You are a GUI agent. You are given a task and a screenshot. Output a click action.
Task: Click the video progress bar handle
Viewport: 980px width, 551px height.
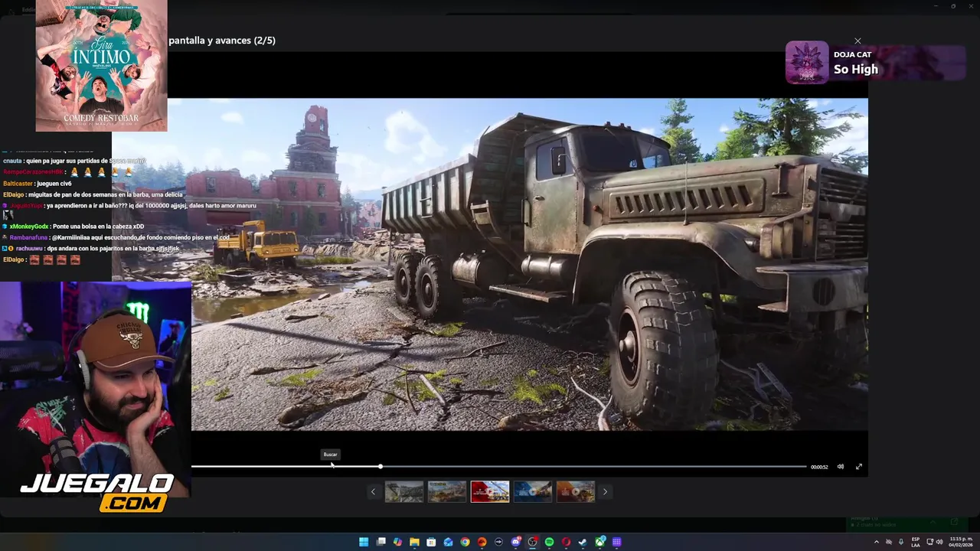pos(380,466)
